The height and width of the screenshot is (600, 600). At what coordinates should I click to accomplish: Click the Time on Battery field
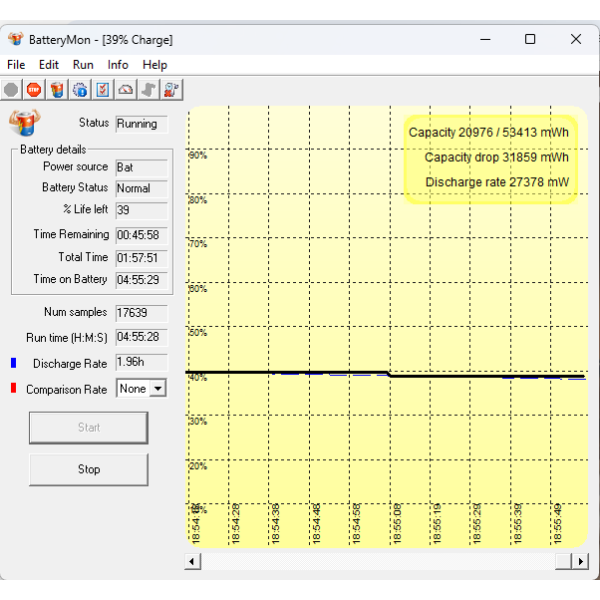142,280
